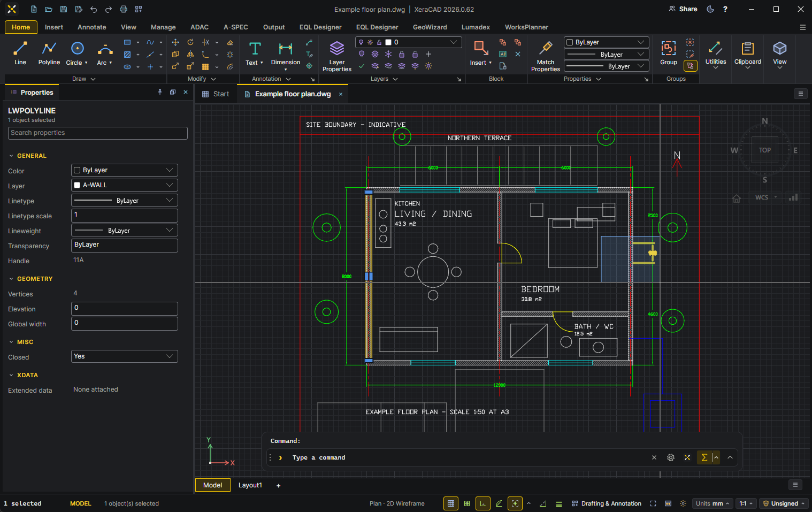Select the Line drawing tool
812x512 pixels.
20,53
